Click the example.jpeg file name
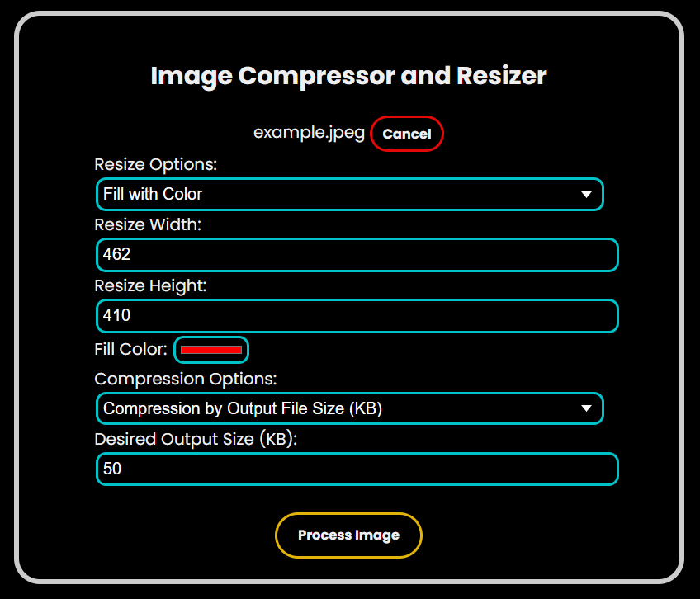 pyautogui.click(x=309, y=133)
